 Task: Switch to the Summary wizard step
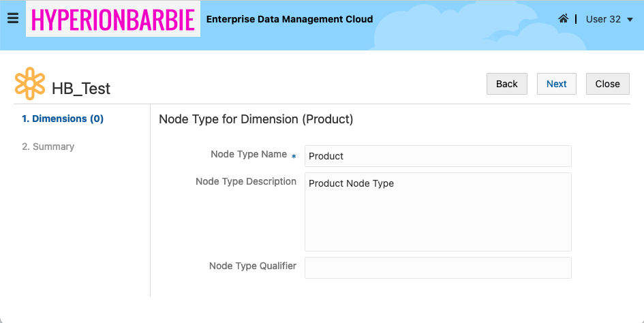[48, 147]
